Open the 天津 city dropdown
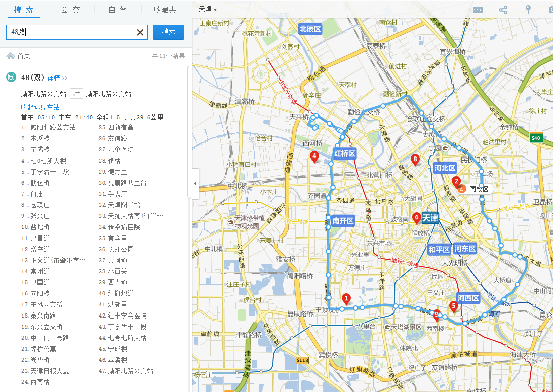The width and height of the screenshot is (553, 392). [208, 9]
